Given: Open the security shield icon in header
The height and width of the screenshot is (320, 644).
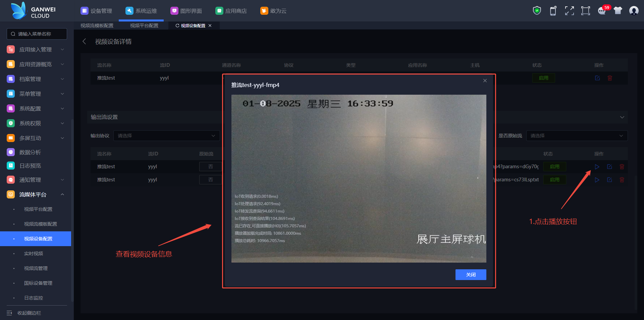Looking at the screenshot, I should point(537,11).
